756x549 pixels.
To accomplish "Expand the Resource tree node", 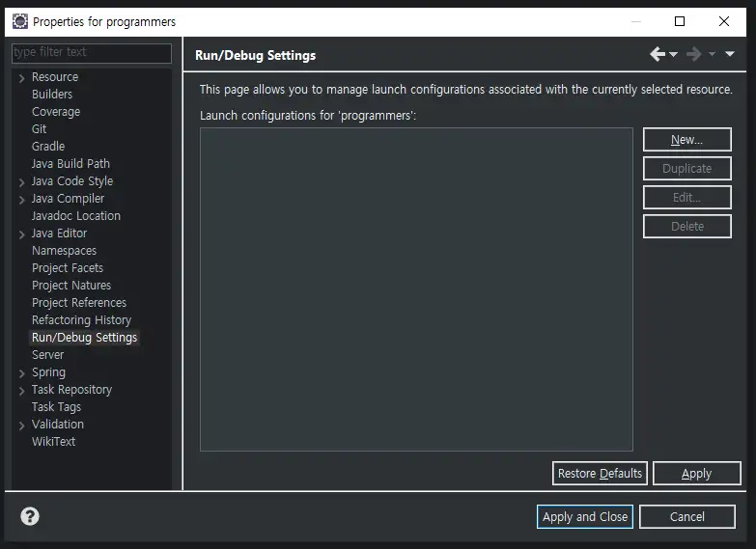I will [x=21, y=77].
